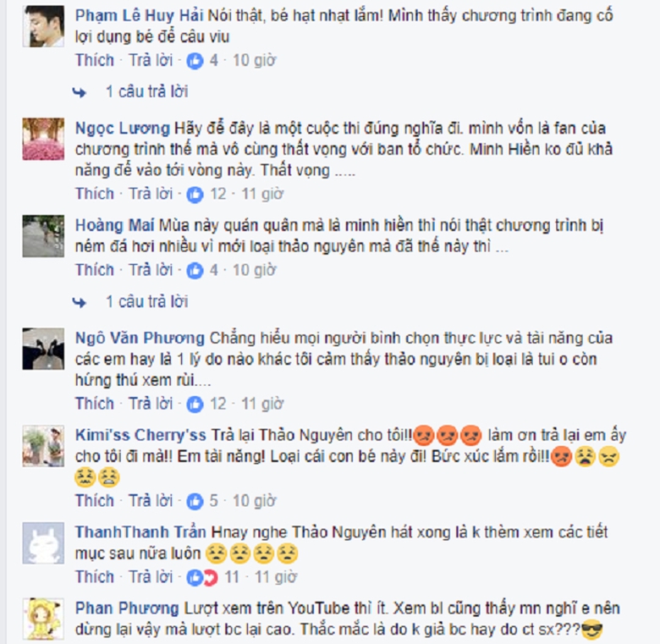Click reply arrow icon under Hoàng Mai's comment
This screenshot has height=644, width=660.
click(80, 302)
